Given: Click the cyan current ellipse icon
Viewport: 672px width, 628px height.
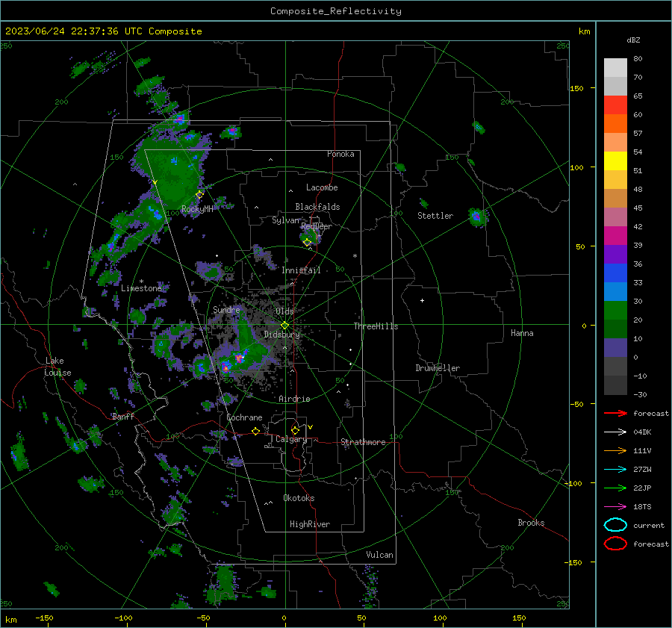Looking at the screenshot, I should coord(615,525).
